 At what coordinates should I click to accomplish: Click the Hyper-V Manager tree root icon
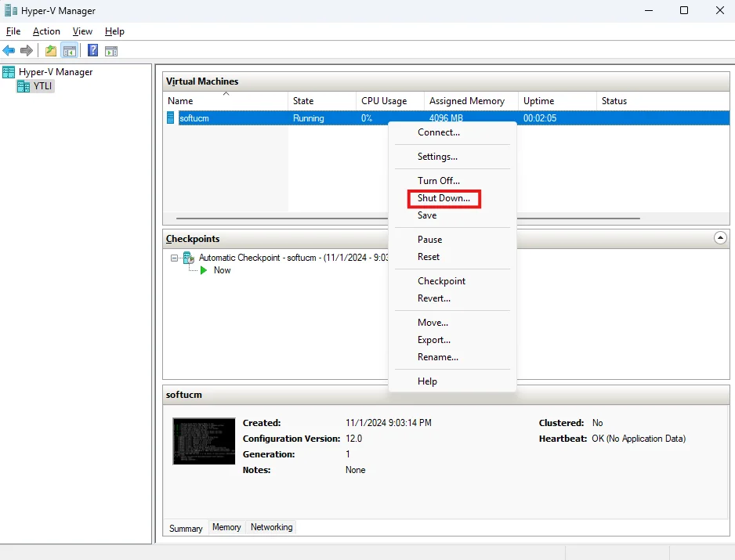9,72
